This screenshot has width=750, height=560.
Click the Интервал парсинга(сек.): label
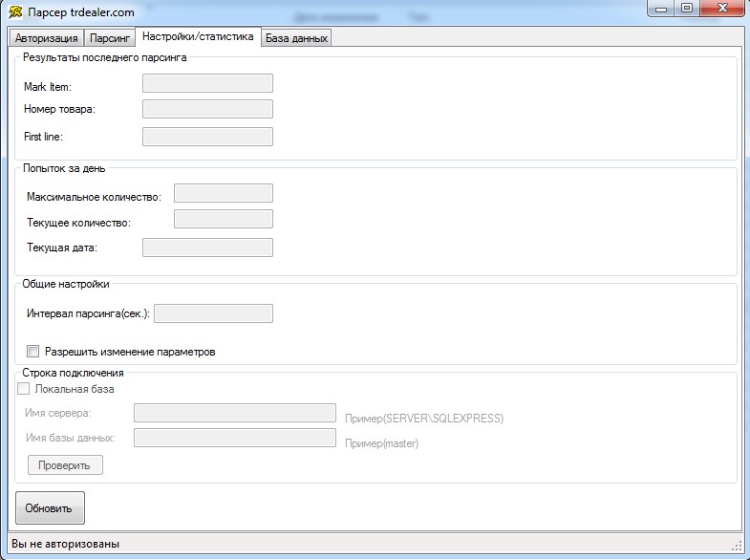point(89,313)
